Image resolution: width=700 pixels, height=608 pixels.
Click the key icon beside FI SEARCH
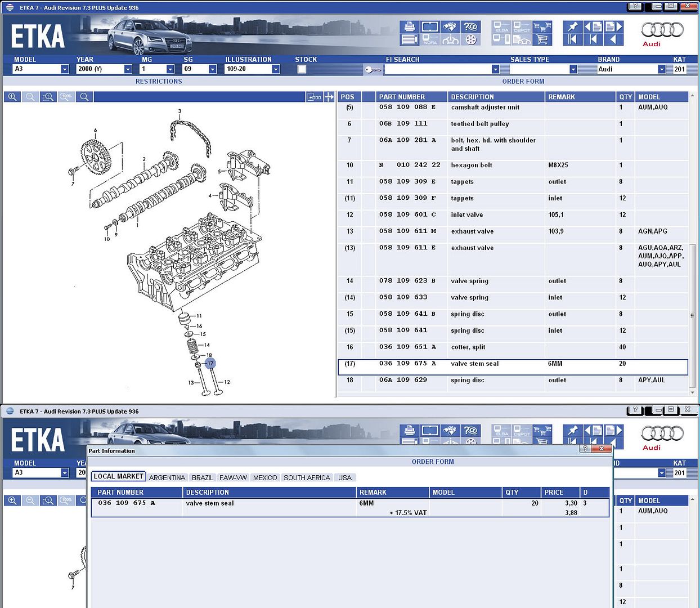(373, 69)
